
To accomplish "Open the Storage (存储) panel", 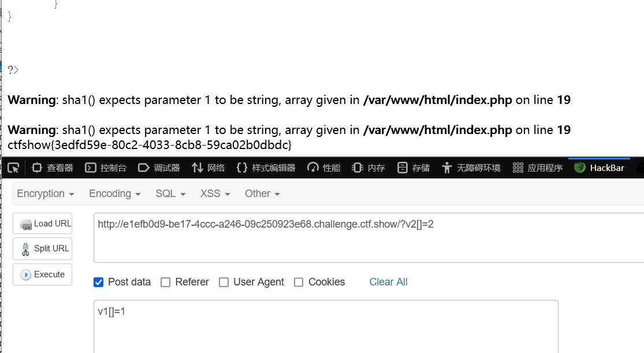I will [414, 168].
